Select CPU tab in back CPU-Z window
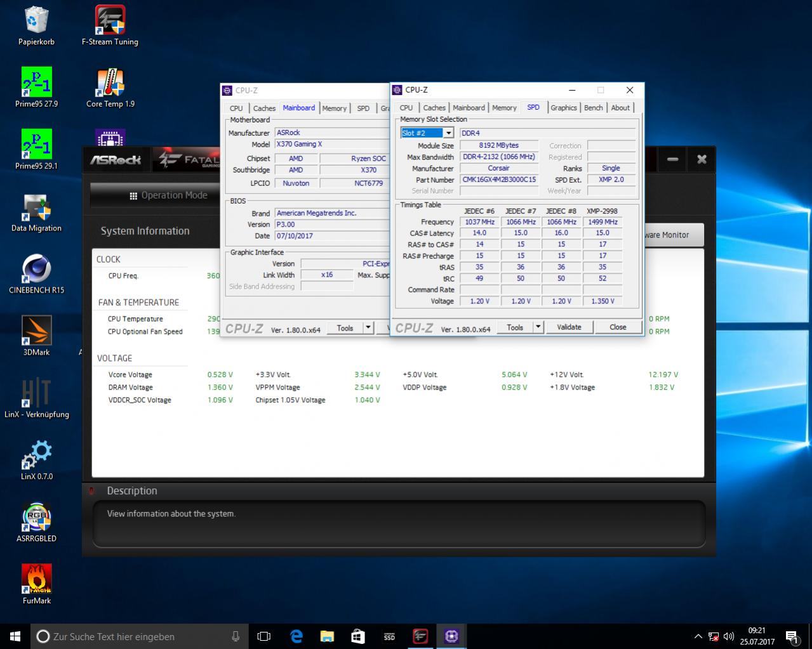The height and width of the screenshot is (649, 812). (236, 108)
